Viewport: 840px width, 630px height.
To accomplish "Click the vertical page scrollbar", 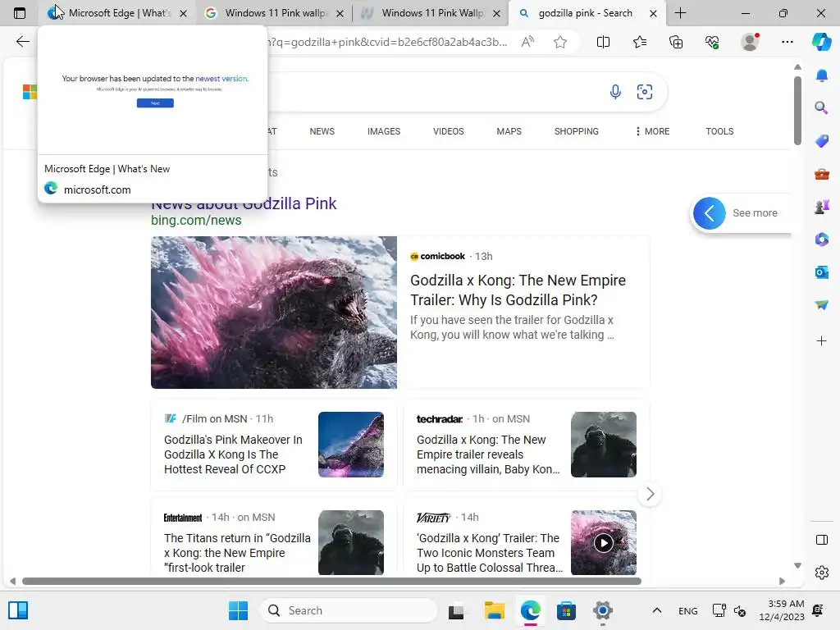I will (797, 110).
